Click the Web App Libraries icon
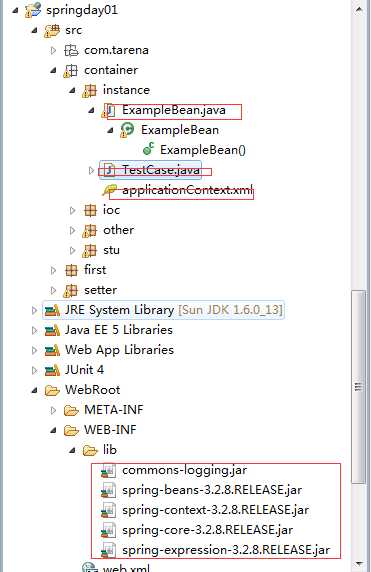 [52, 350]
